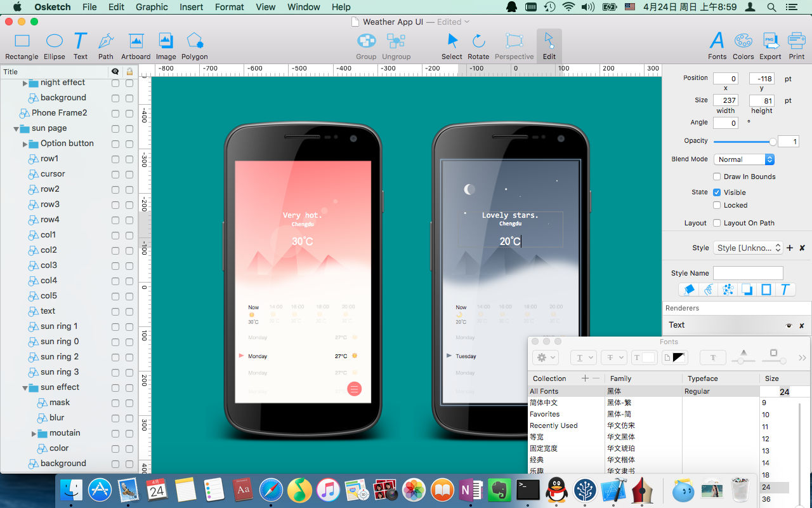
Task: Adjust the Opacity slider handle
Action: (773, 142)
